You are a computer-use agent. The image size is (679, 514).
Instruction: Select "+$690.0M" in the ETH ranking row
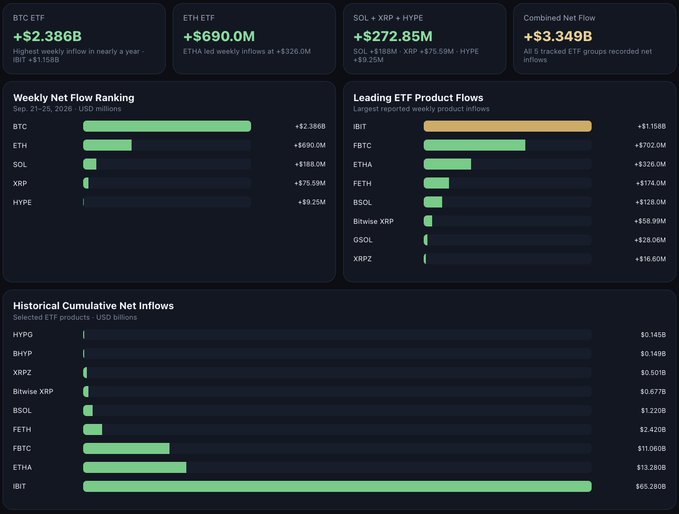tap(310, 145)
